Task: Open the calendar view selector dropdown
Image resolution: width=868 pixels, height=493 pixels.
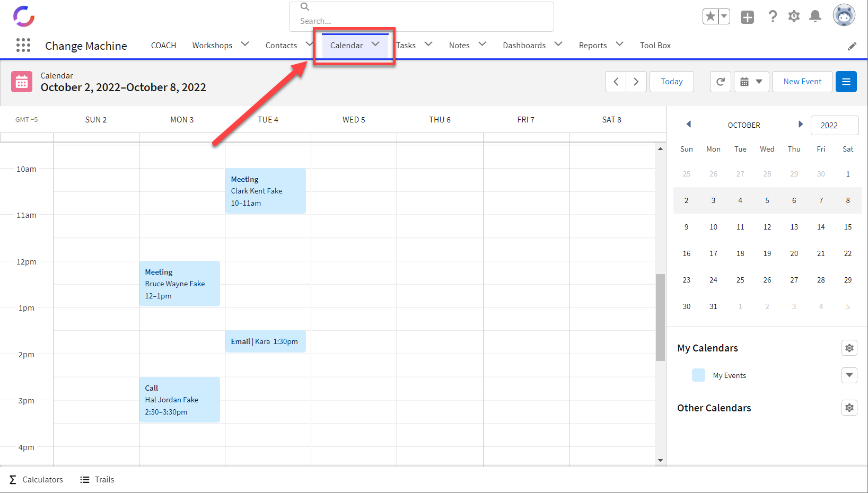Action: (751, 82)
